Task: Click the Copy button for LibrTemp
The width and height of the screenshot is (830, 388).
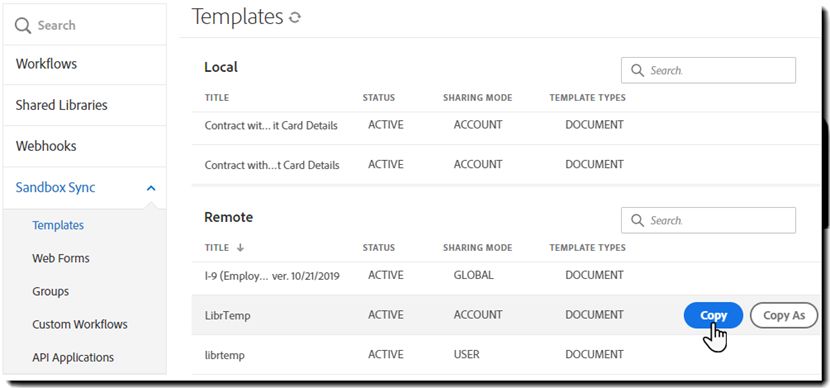Action: [x=714, y=315]
